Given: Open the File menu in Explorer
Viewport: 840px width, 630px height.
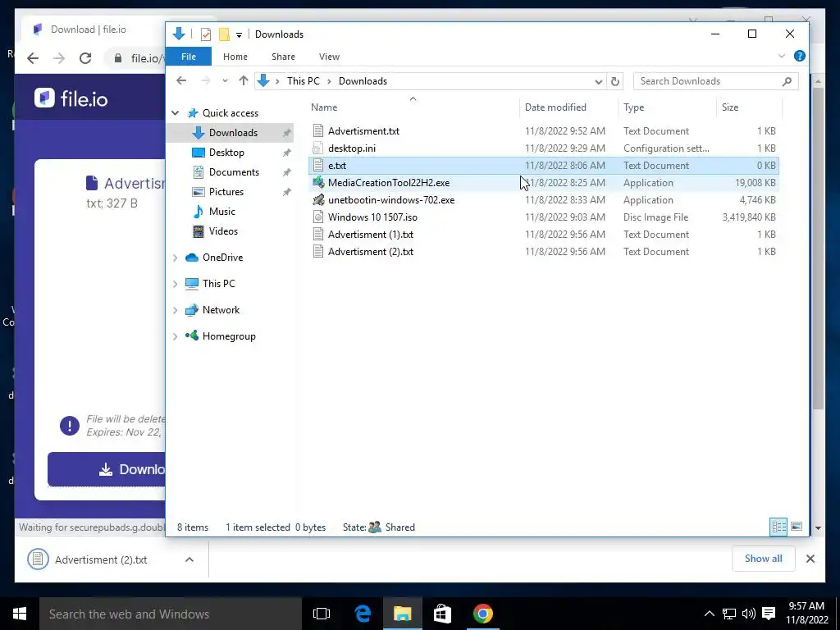Looking at the screenshot, I should tap(189, 57).
